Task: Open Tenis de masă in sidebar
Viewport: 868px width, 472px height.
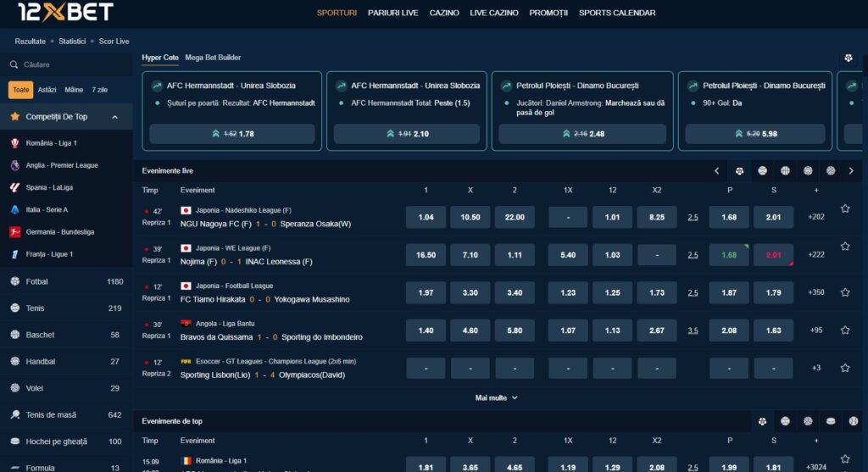Action: 66,414
